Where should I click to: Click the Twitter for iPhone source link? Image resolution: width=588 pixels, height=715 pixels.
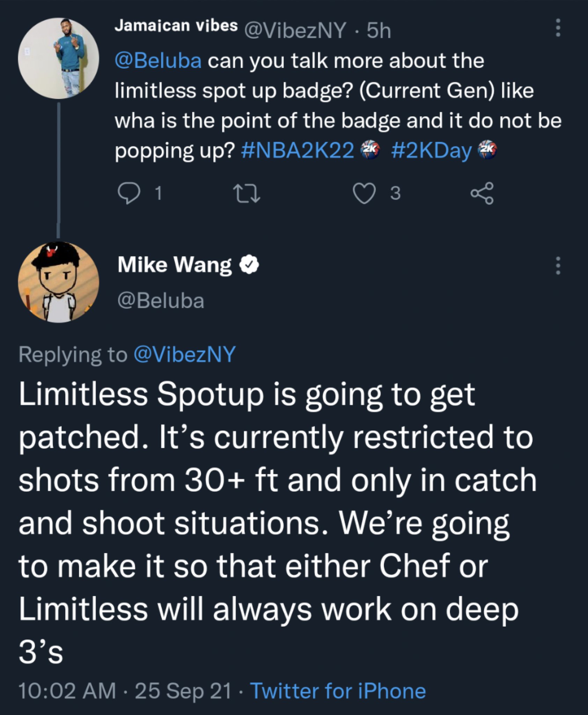(x=338, y=691)
